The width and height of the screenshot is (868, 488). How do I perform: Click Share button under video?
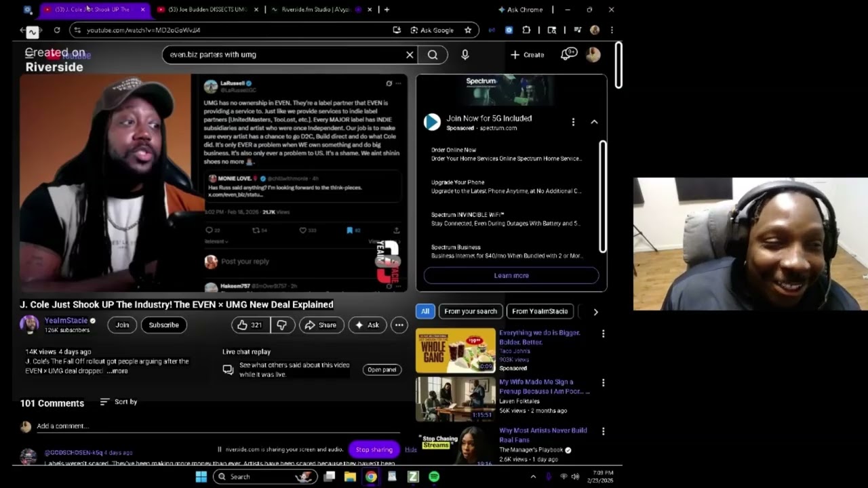tap(321, 325)
